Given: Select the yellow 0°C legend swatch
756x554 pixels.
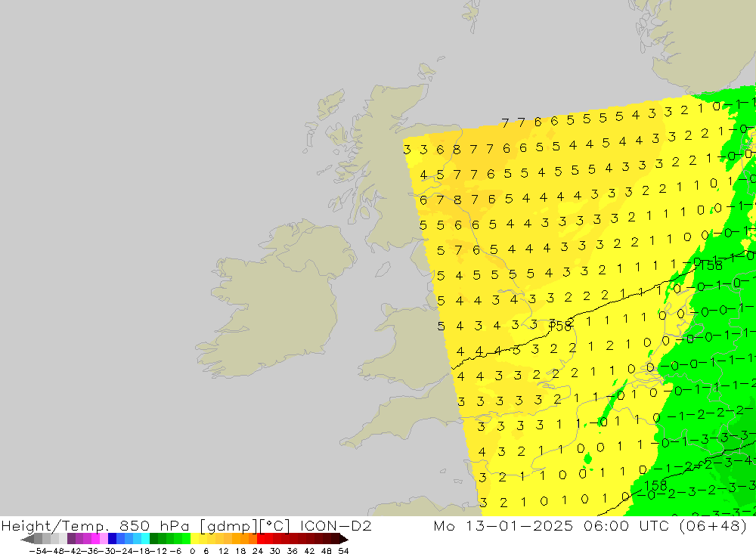Looking at the screenshot, I should click(x=195, y=539).
